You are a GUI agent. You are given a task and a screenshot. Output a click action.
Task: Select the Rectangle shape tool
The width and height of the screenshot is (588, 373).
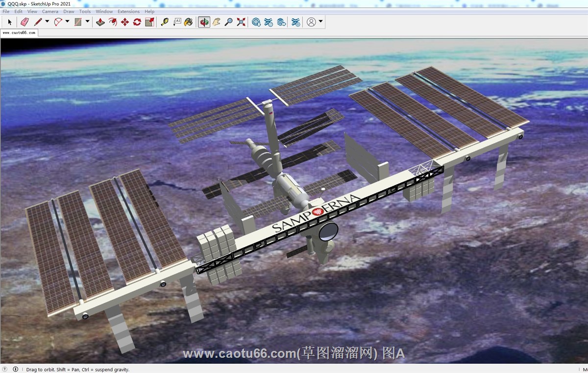78,22
